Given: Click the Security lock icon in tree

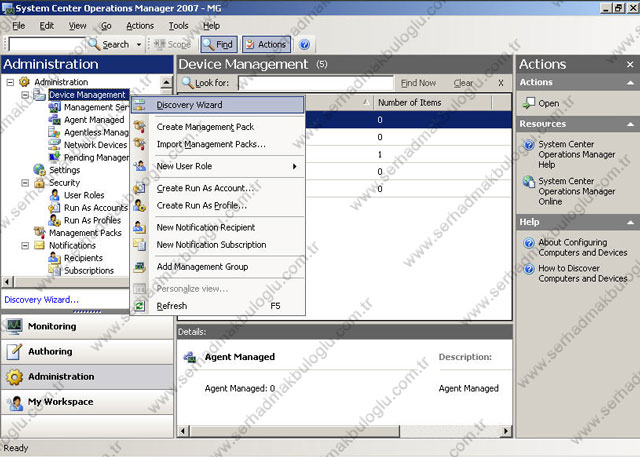Looking at the screenshot, I should [40, 182].
